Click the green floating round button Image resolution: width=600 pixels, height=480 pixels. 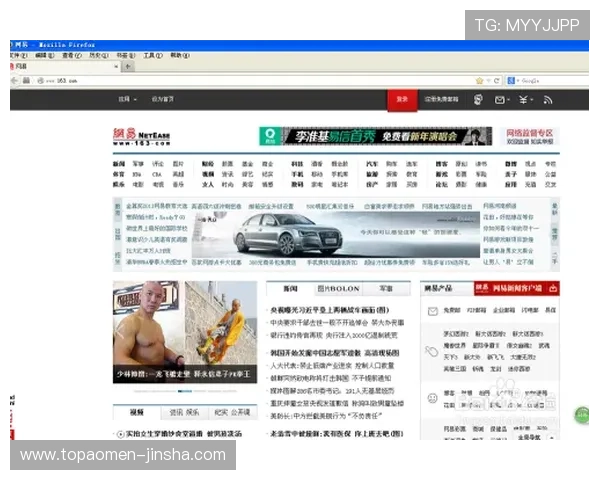582,415
